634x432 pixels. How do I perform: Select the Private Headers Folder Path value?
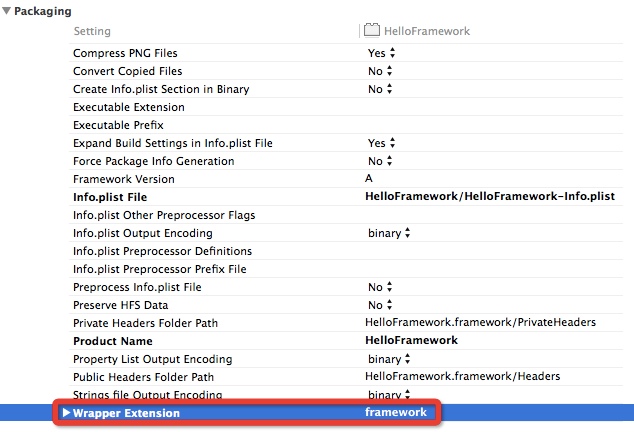pyautogui.click(x=480, y=322)
